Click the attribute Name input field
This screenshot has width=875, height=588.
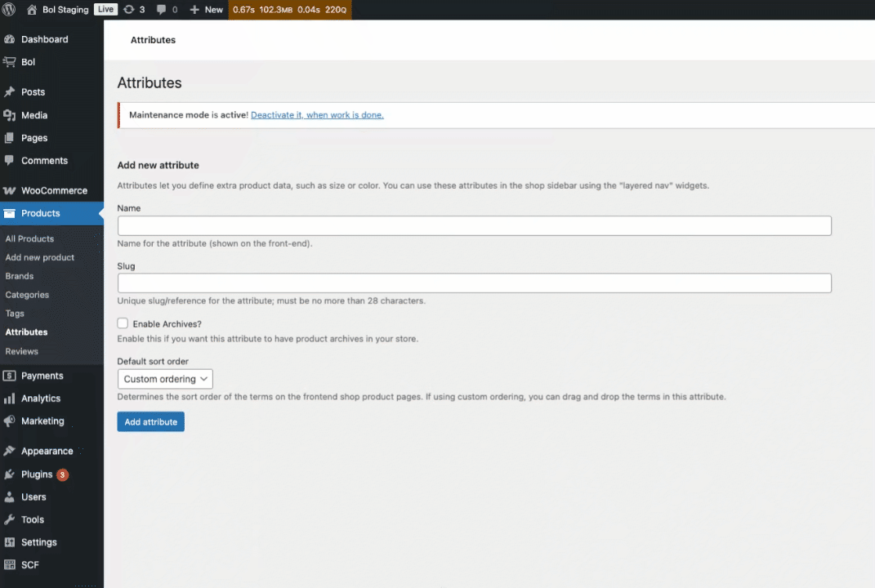tap(475, 226)
